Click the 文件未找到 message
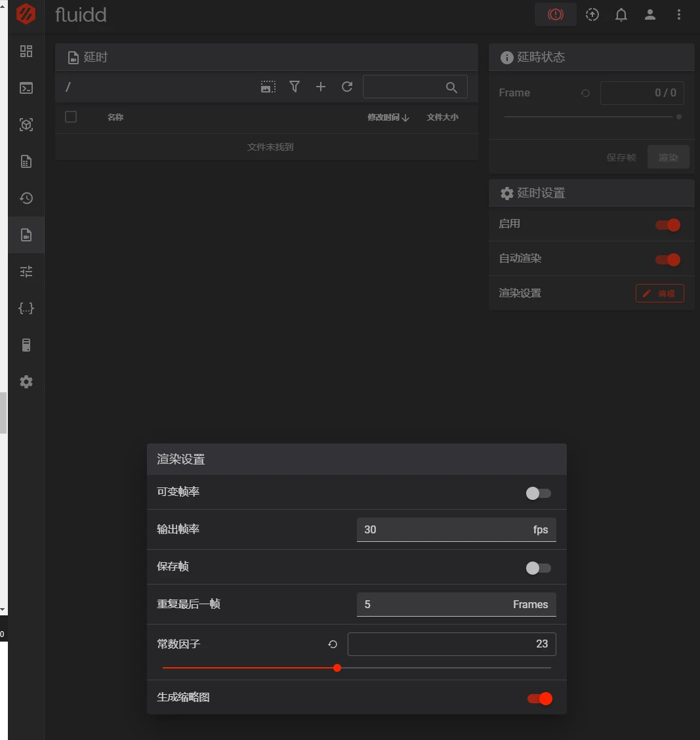Image resolution: width=700 pixels, height=740 pixels. (270, 147)
